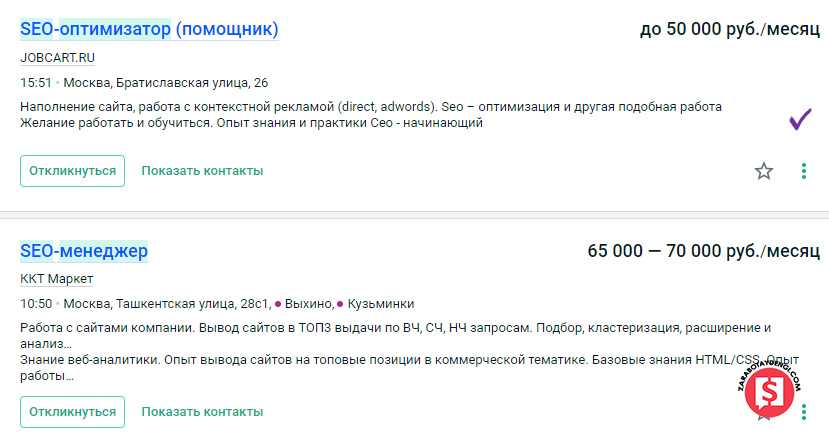Open three-dot menu for SEO-менеджер vacancy
The image size is (829, 437).
[803, 410]
